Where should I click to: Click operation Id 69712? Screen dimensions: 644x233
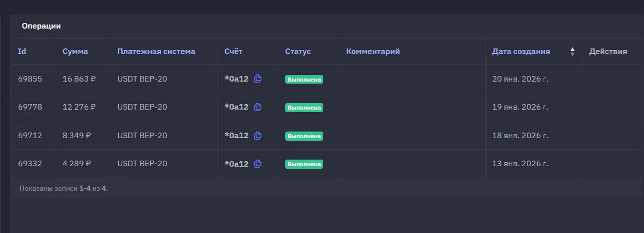point(30,136)
